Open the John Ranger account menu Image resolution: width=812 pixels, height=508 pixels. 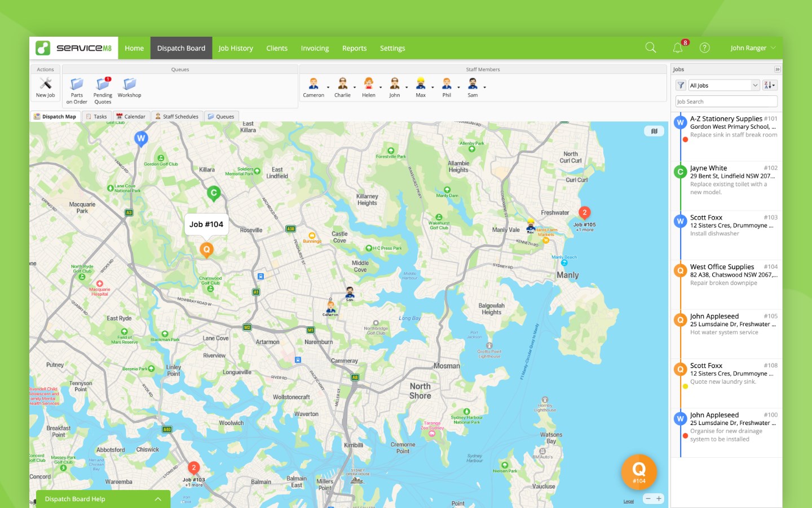click(x=753, y=48)
